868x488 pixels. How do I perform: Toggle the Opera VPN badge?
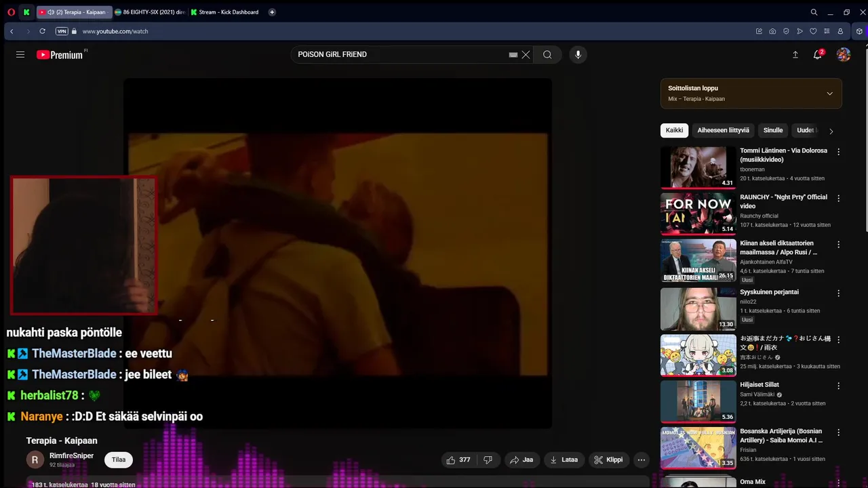tap(62, 31)
